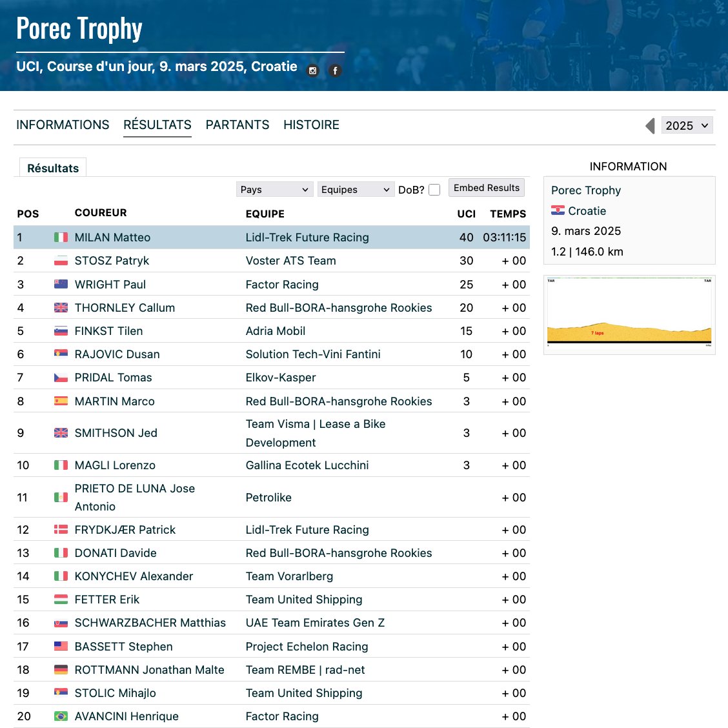Click German flag beside ROTTMANN Jonathan Malte
The image size is (728, 728).
61,669
